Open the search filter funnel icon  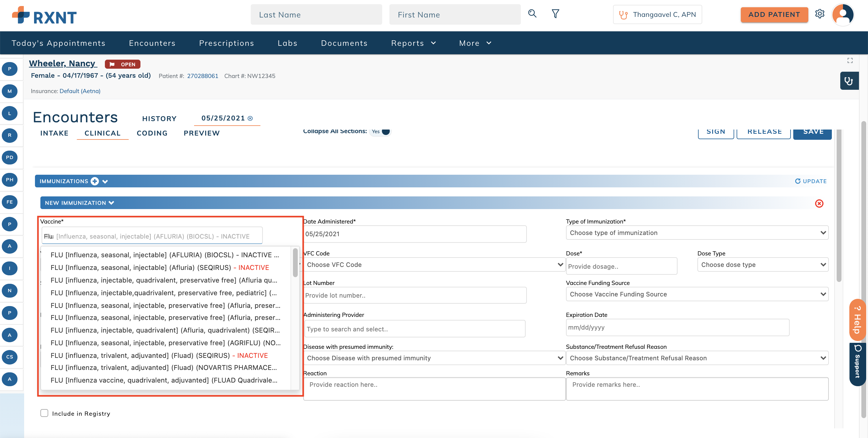[x=555, y=14]
